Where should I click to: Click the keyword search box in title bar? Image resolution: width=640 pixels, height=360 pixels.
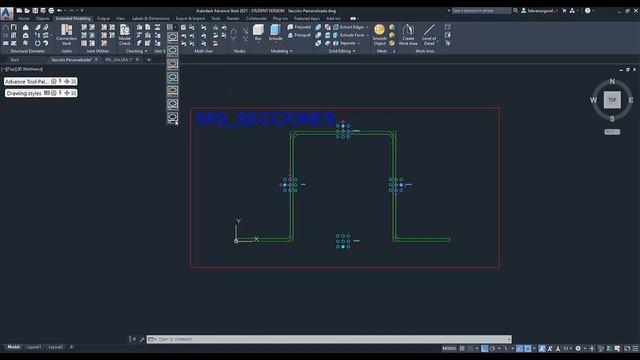click(482, 11)
